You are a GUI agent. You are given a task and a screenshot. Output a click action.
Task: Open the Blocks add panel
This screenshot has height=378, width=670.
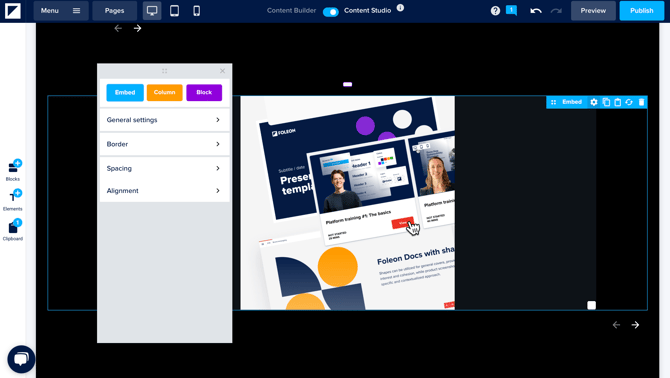coord(13,170)
